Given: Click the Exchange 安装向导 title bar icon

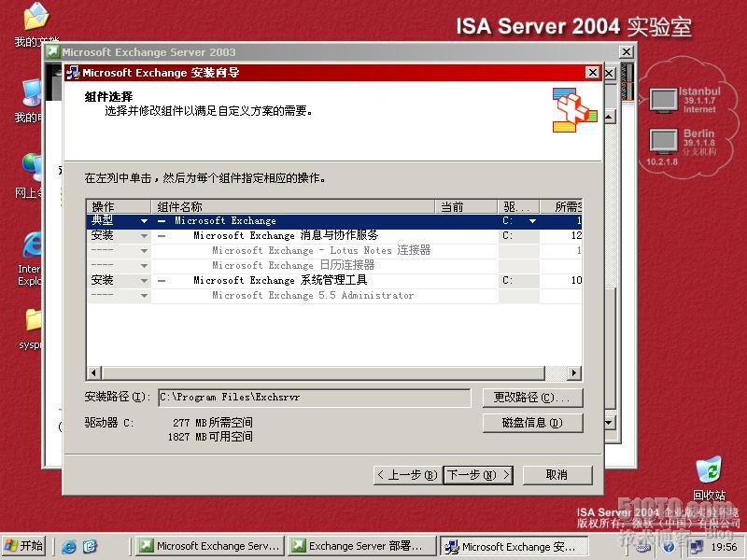Looking at the screenshot, I should [73, 73].
